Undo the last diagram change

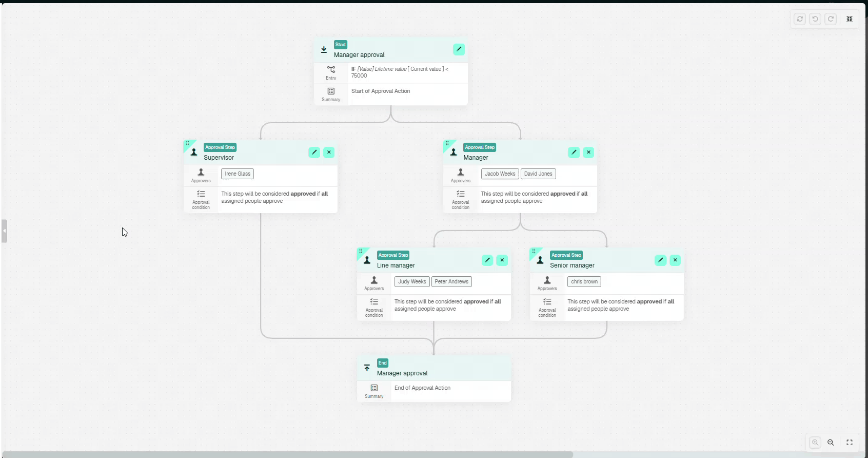pos(815,19)
